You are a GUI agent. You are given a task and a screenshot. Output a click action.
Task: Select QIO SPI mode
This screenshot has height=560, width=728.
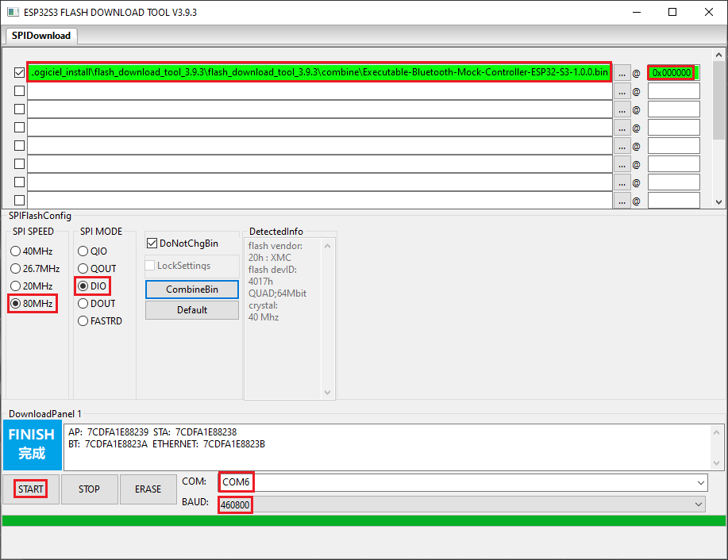click(x=83, y=251)
